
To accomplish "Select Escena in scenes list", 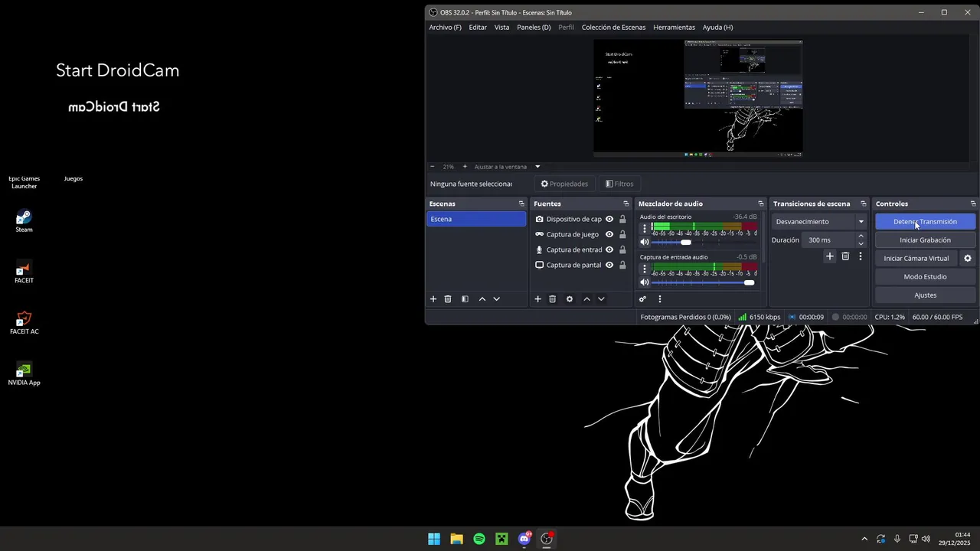I will [x=476, y=219].
